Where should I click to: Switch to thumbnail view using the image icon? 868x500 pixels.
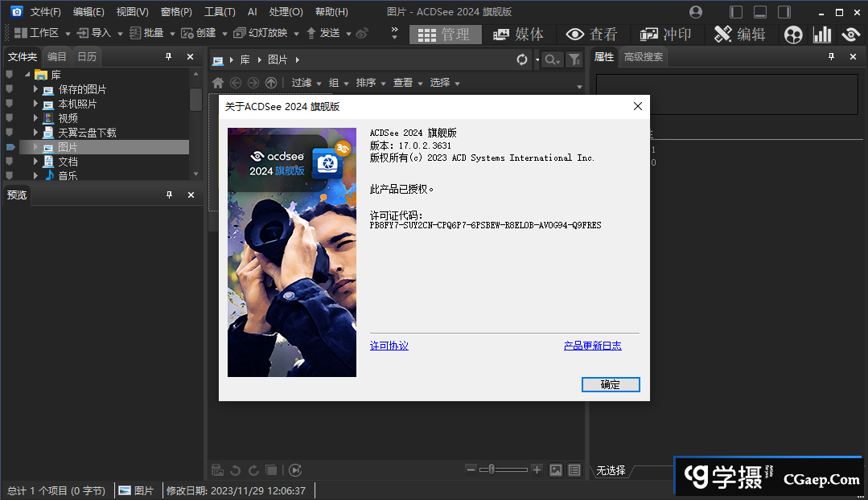[x=555, y=469]
